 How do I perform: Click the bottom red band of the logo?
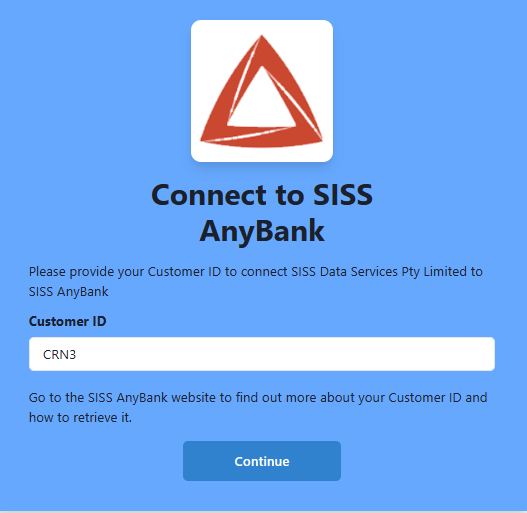pos(261,139)
